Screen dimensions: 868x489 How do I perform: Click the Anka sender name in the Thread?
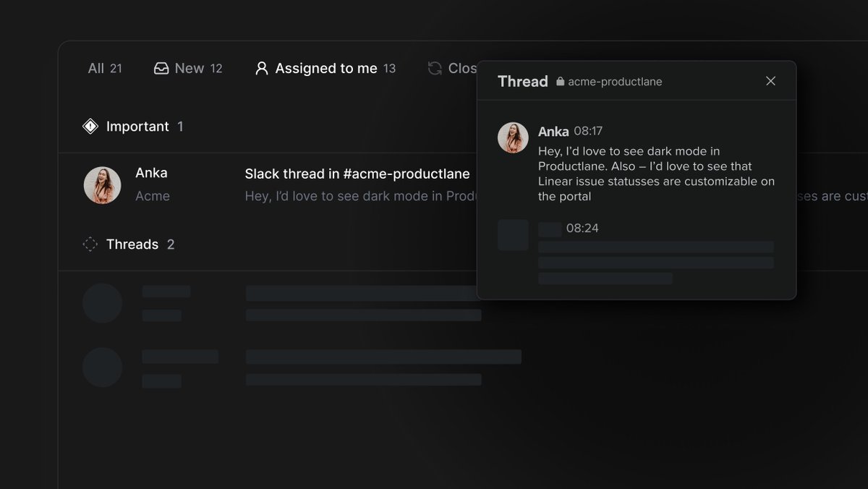point(553,132)
